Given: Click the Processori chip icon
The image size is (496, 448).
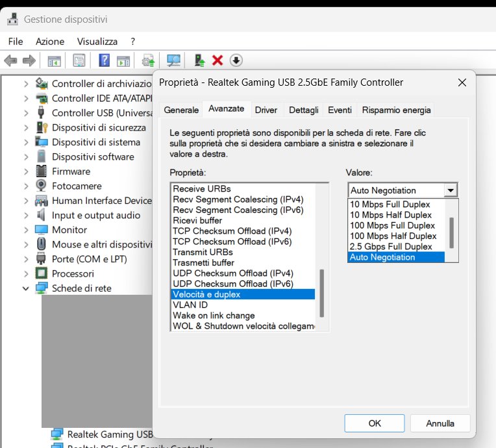Looking at the screenshot, I should 41,273.
